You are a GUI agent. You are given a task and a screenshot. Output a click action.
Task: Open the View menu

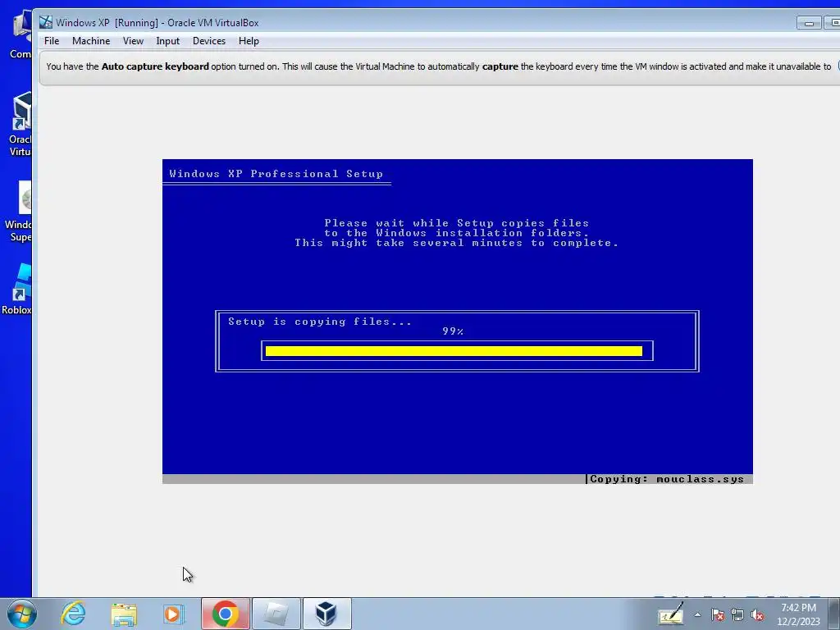tap(133, 41)
